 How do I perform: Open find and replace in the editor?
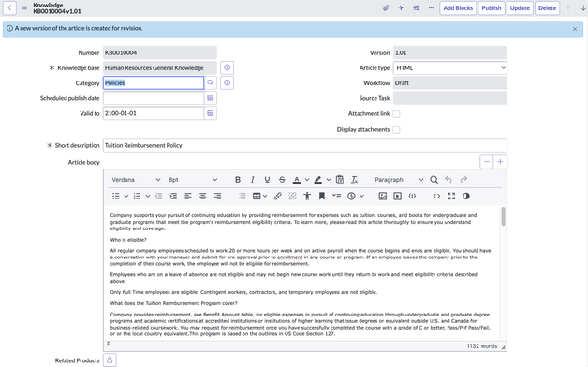[x=434, y=180]
